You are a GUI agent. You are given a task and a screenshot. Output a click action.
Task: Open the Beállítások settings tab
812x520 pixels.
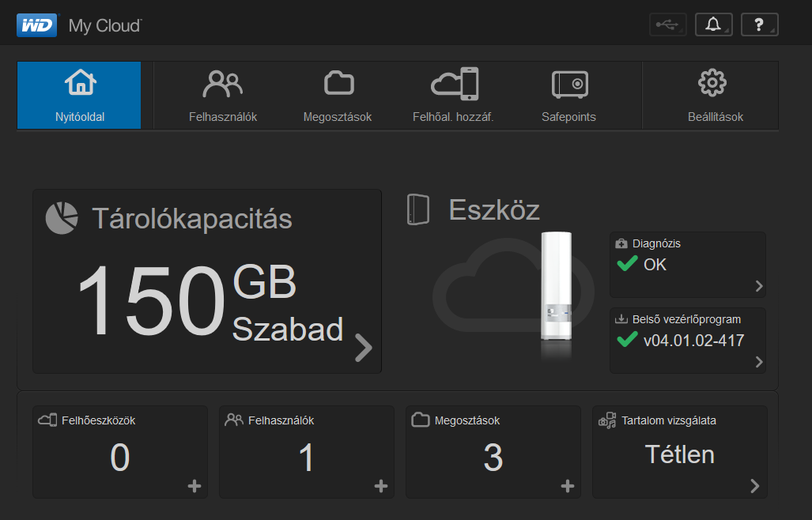[x=716, y=95]
